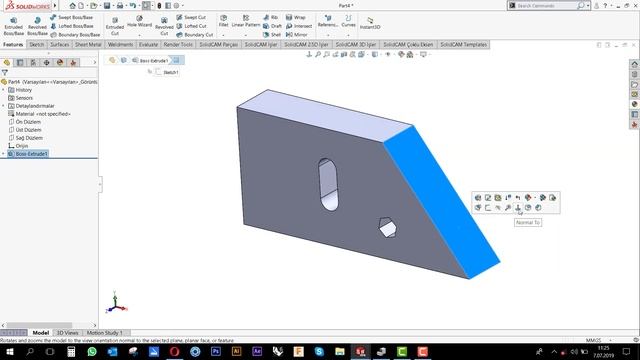This screenshot has width=640, height=360.
Task: Open the Curves tools
Action: [x=348, y=21]
